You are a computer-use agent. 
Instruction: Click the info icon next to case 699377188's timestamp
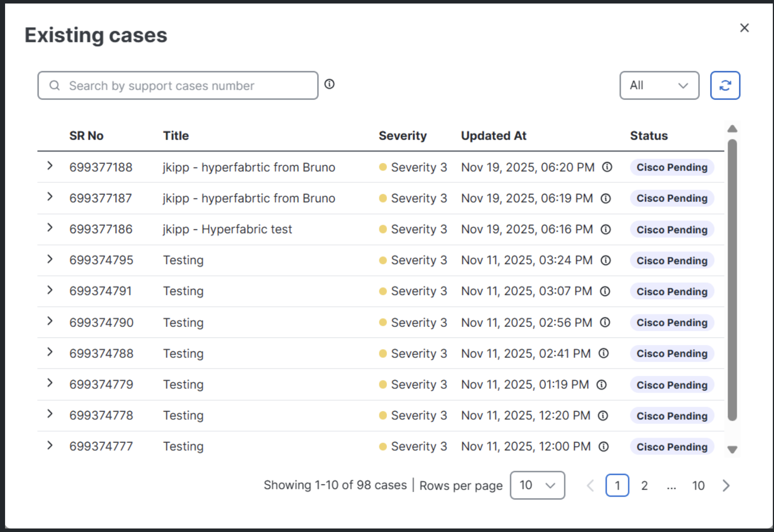(x=606, y=167)
